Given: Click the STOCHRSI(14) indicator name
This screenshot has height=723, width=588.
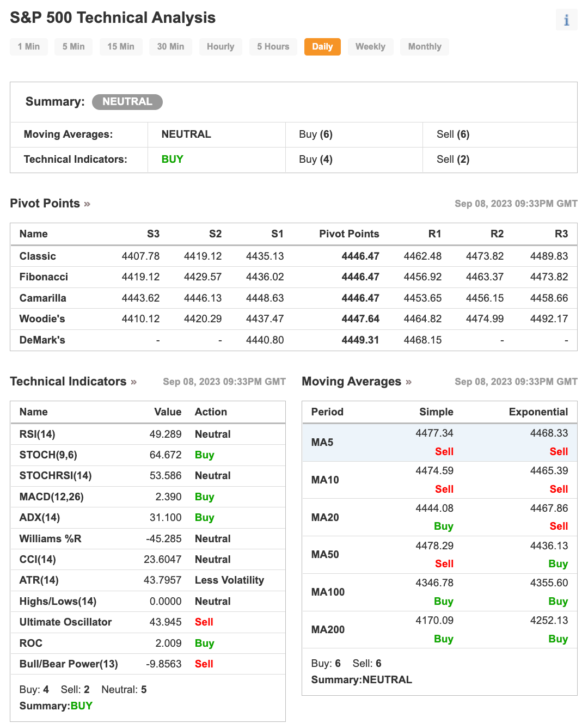Looking at the screenshot, I should click(56, 476).
